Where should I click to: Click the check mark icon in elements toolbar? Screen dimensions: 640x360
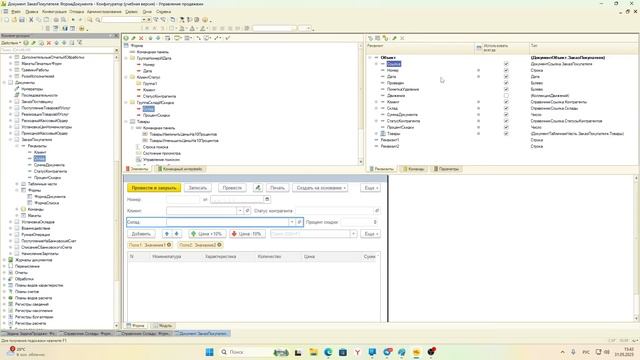pyautogui.click(x=228, y=38)
